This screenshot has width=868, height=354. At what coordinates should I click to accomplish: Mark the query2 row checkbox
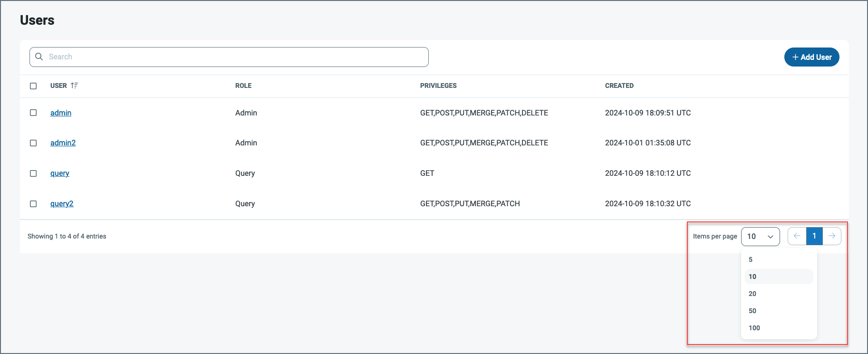[33, 204]
